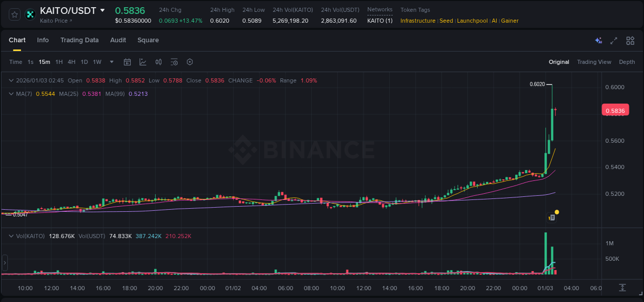This screenshot has width=644, height=302.
Task: Open the calendar date-selection icon
Action: [x=127, y=62]
